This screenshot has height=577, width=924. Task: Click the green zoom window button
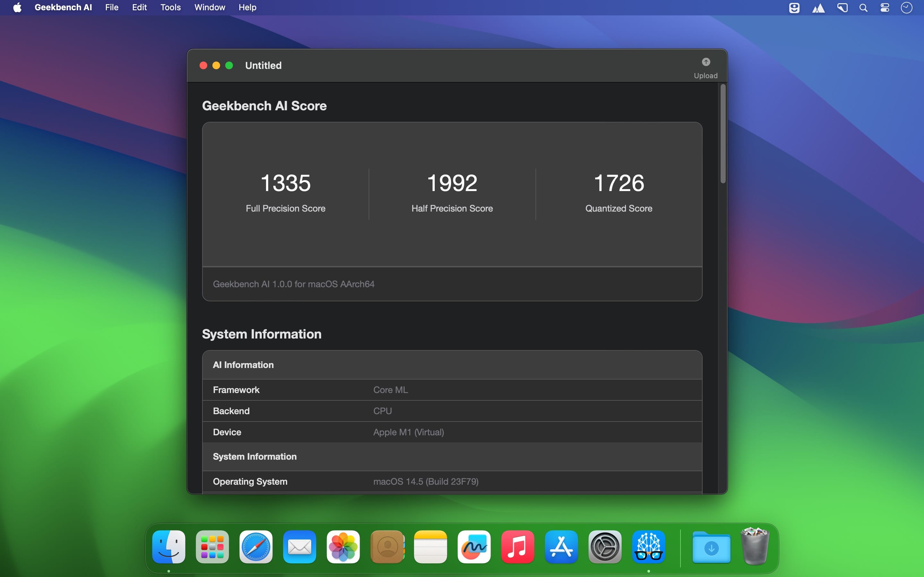pyautogui.click(x=229, y=66)
